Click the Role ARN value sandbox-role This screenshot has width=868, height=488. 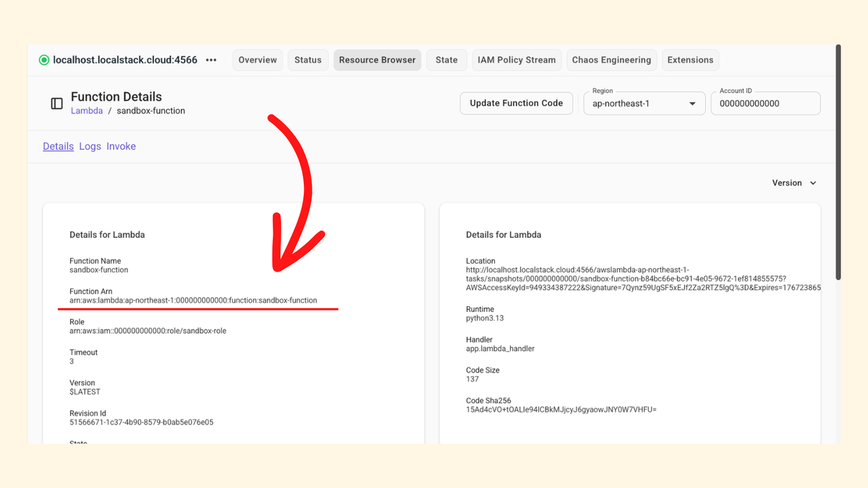pos(148,330)
